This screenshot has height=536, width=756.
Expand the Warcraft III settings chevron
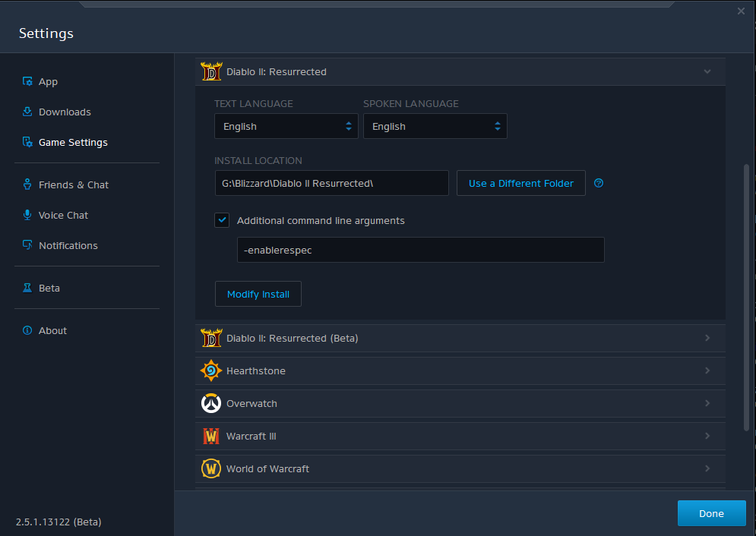click(707, 436)
